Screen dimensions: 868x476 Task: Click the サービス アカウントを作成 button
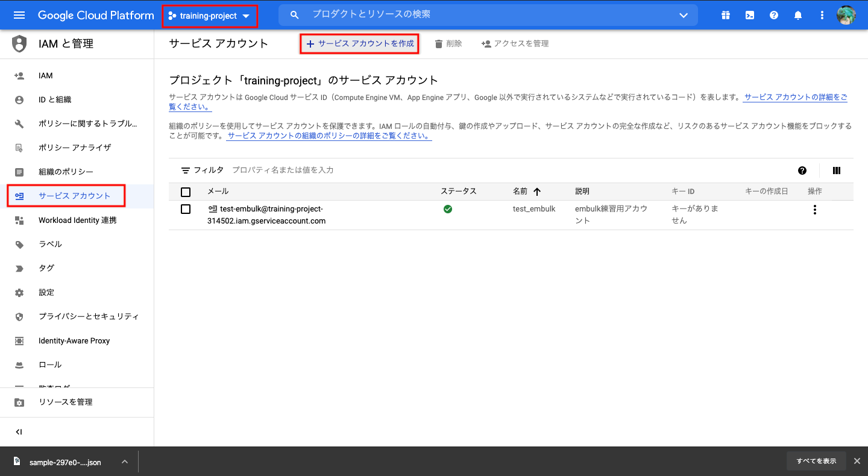click(359, 43)
